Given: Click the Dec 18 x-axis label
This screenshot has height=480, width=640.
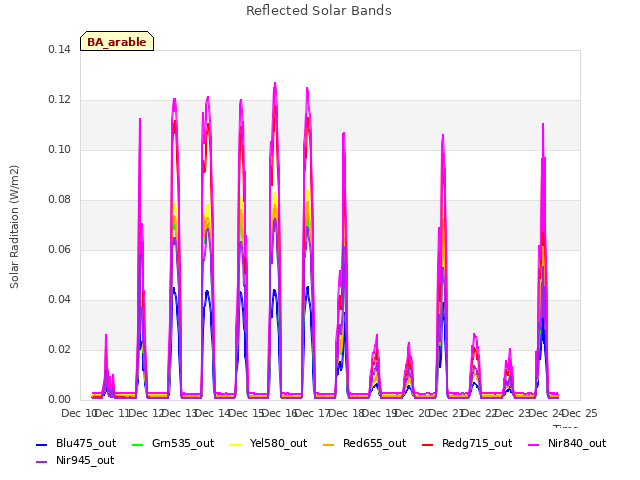Looking at the screenshot, I should coord(347,413).
